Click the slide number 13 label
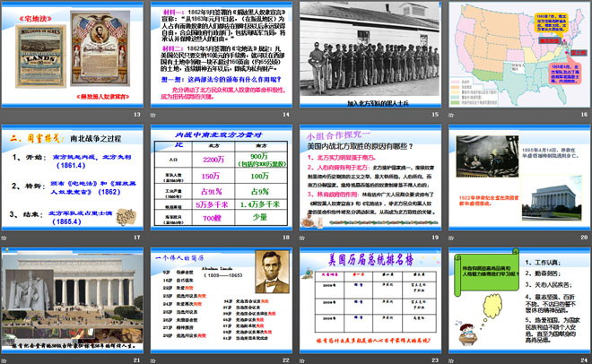592x364 pixels. (136, 116)
